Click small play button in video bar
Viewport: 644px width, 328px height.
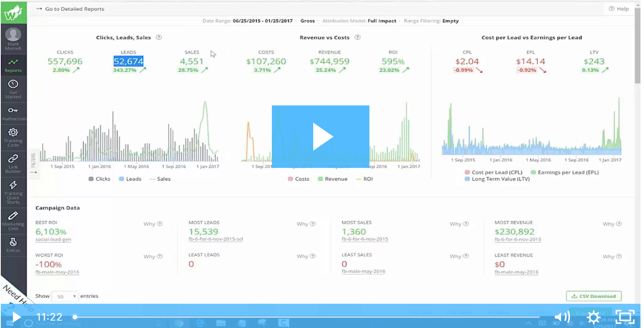coord(16,317)
